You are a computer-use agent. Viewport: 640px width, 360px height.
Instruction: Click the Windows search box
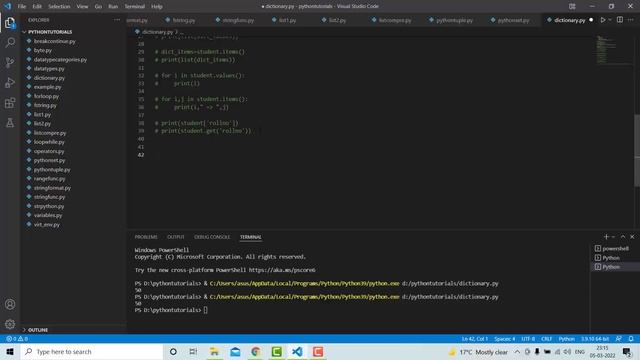click(92, 352)
